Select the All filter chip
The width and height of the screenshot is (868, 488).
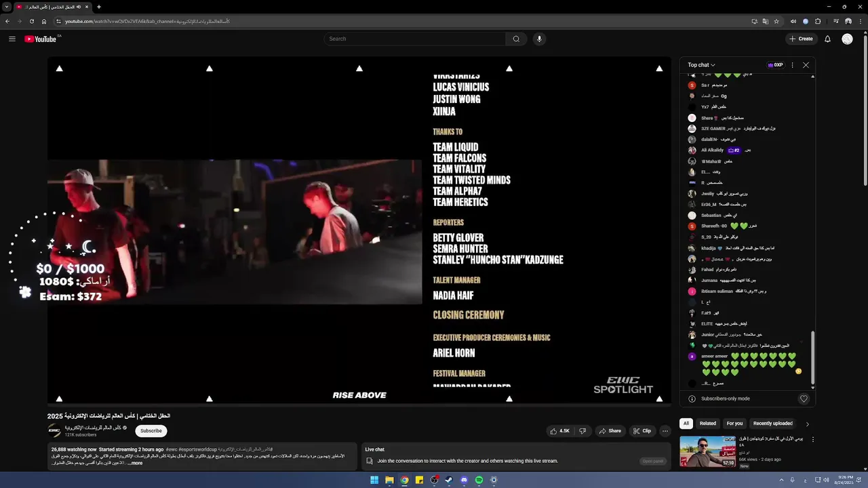tap(686, 424)
